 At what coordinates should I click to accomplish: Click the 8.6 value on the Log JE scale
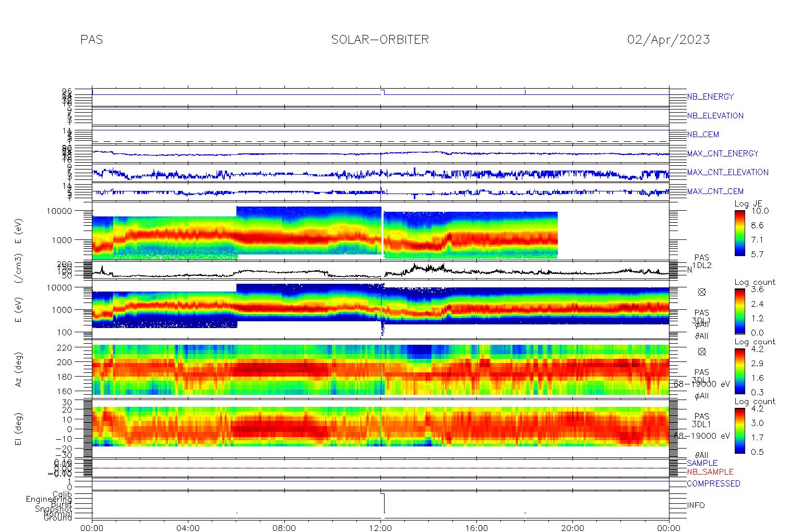[x=757, y=226]
